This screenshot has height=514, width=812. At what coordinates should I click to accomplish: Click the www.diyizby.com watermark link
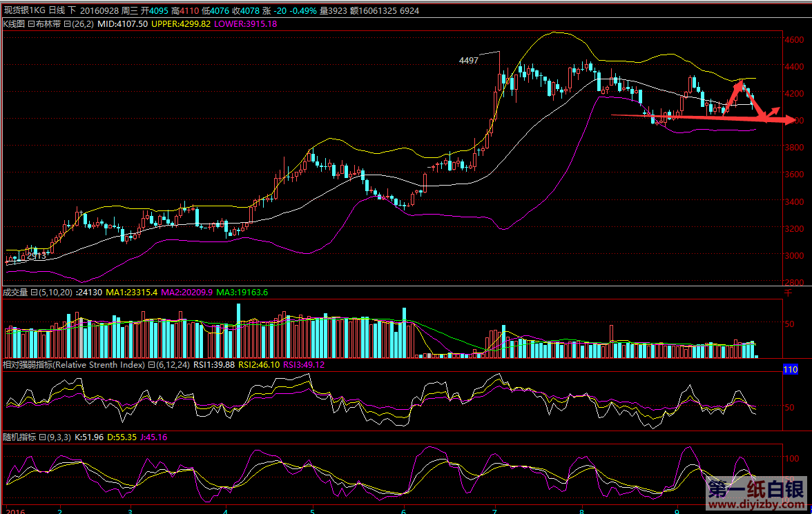pos(755,506)
